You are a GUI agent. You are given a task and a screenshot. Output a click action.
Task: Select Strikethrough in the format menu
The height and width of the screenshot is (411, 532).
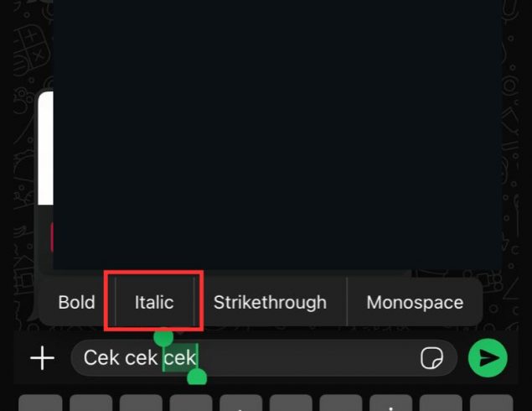(x=270, y=302)
